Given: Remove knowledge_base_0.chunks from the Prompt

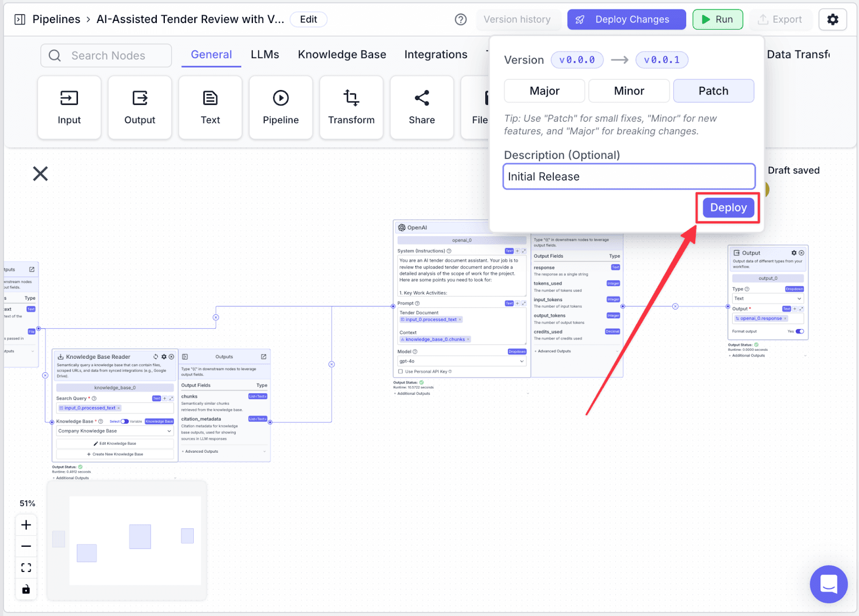Looking at the screenshot, I should click(x=468, y=339).
